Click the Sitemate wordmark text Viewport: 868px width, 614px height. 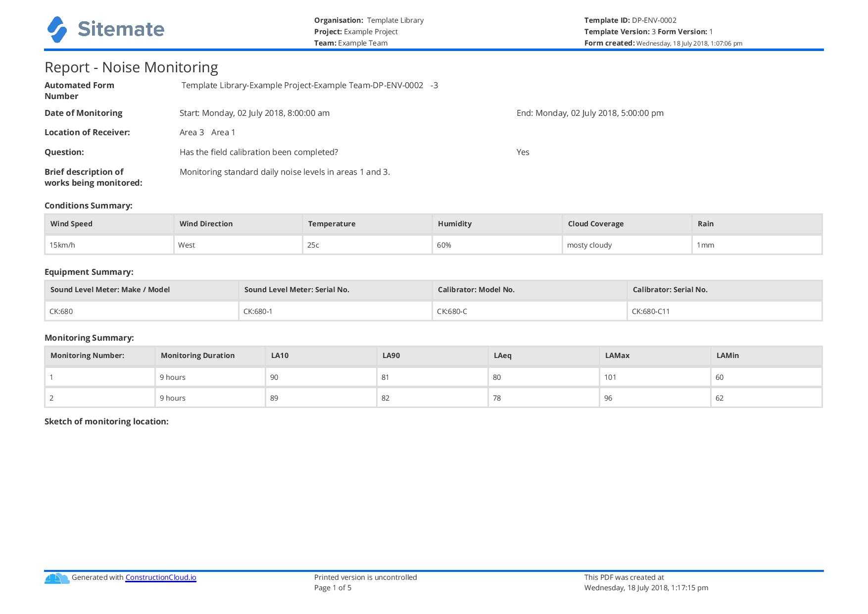(121, 29)
